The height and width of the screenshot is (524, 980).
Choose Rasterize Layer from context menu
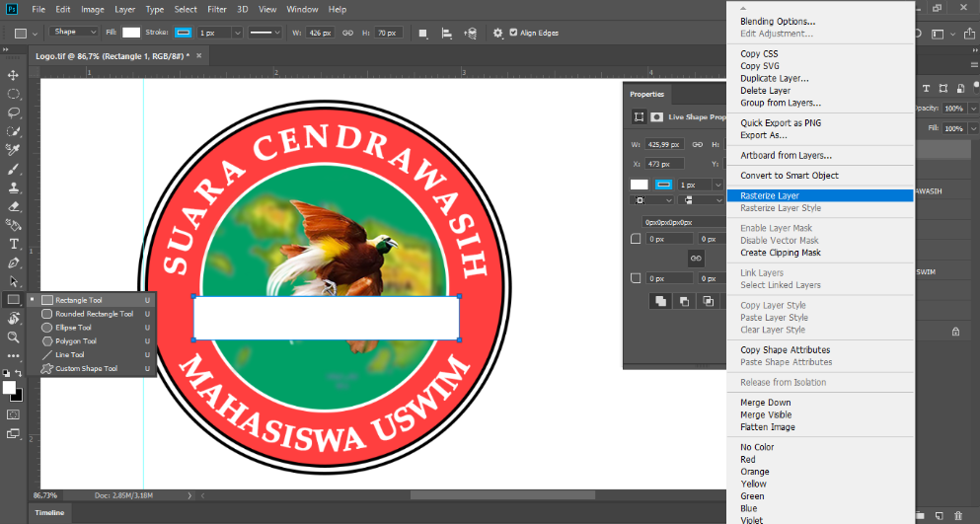pyautogui.click(x=820, y=195)
